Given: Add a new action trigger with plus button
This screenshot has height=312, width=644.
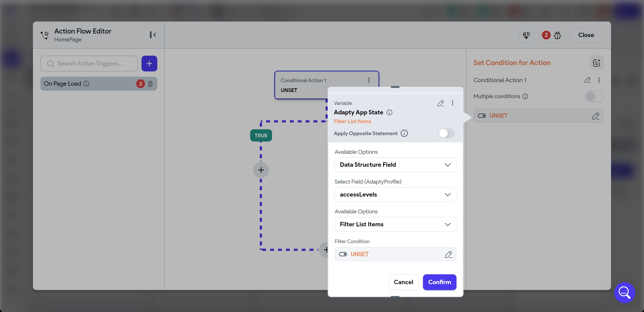Looking at the screenshot, I should (x=149, y=64).
